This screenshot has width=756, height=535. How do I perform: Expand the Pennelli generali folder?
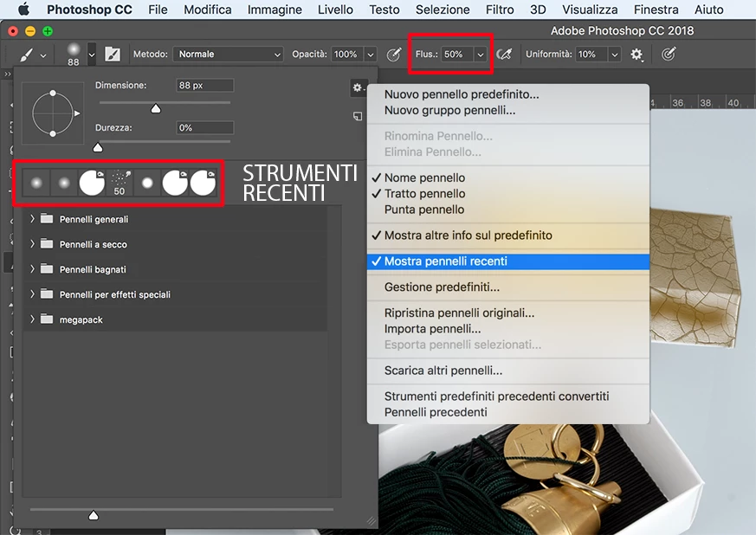click(32, 219)
